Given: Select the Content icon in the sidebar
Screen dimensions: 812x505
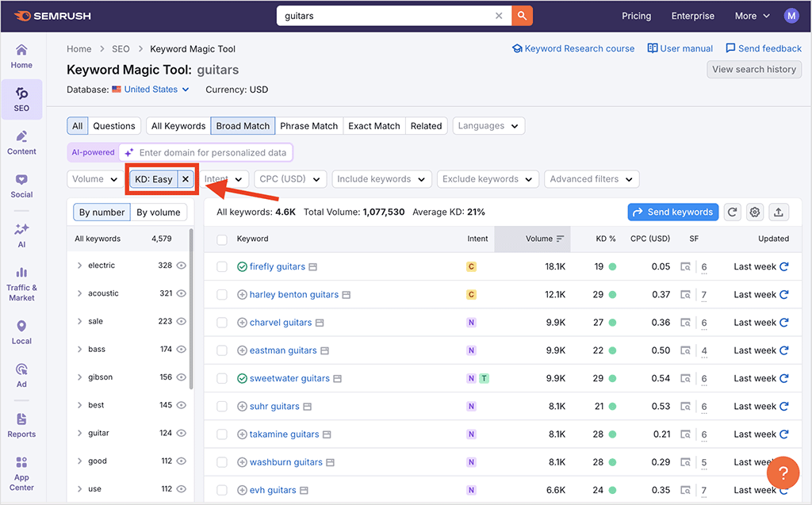Looking at the screenshot, I should pos(21,140).
